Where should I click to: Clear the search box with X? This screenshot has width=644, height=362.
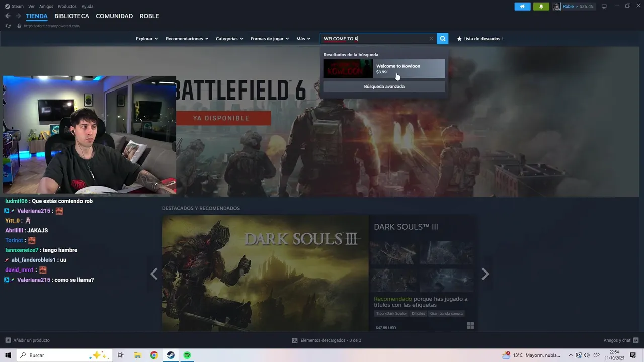point(431,39)
